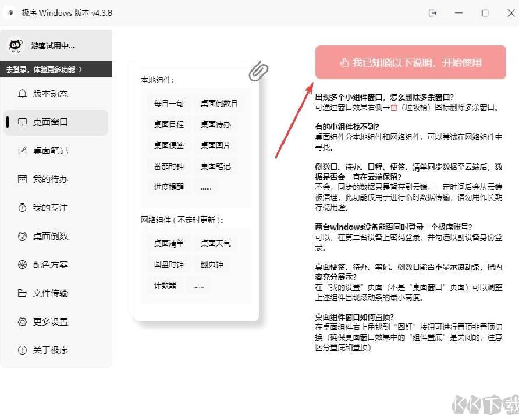This screenshot has height=420, width=519.
Task: Select the 翻页钟 network component
Action: coord(212,264)
